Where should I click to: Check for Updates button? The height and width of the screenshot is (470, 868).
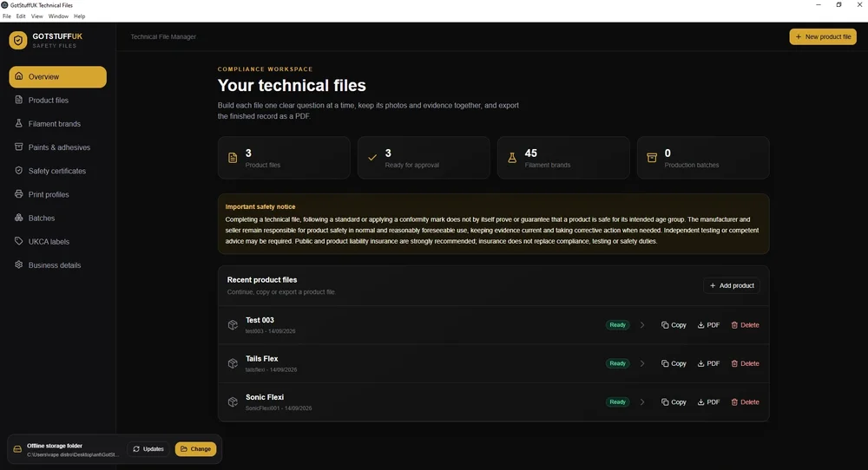pyautogui.click(x=148, y=449)
